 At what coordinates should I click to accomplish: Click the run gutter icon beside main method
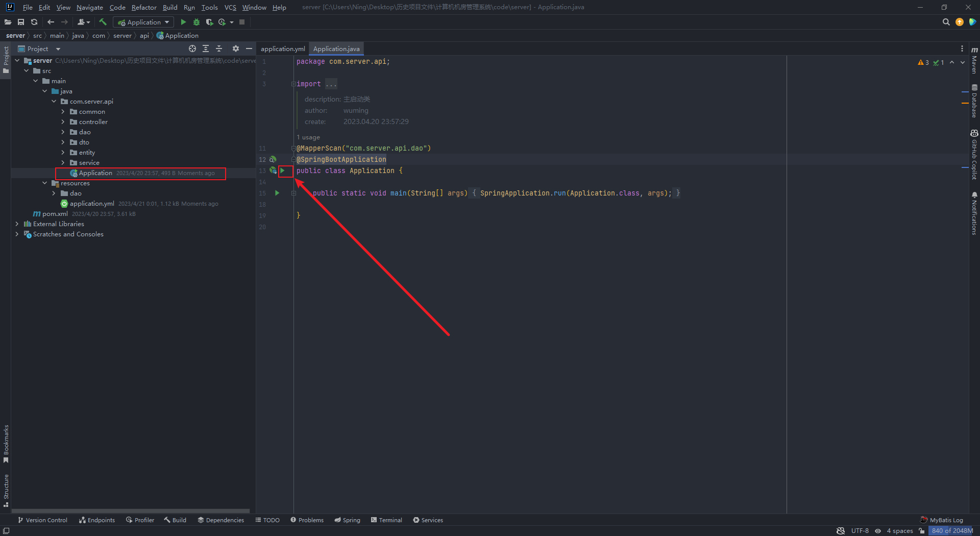(277, 193)
